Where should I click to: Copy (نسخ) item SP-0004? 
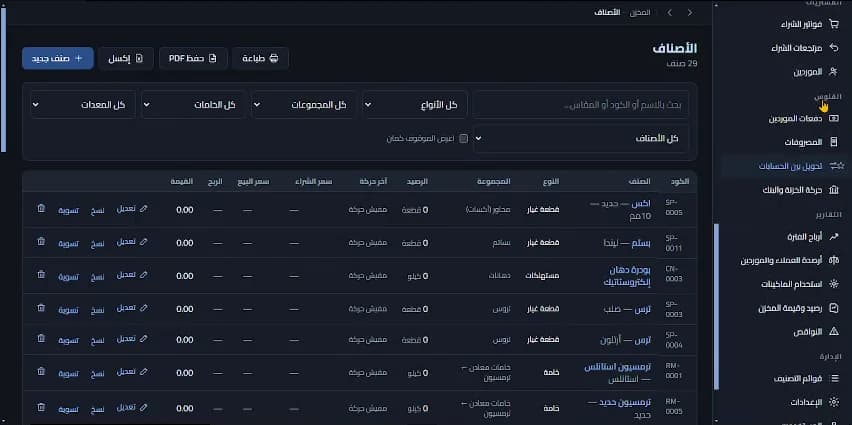click(97, 340)
